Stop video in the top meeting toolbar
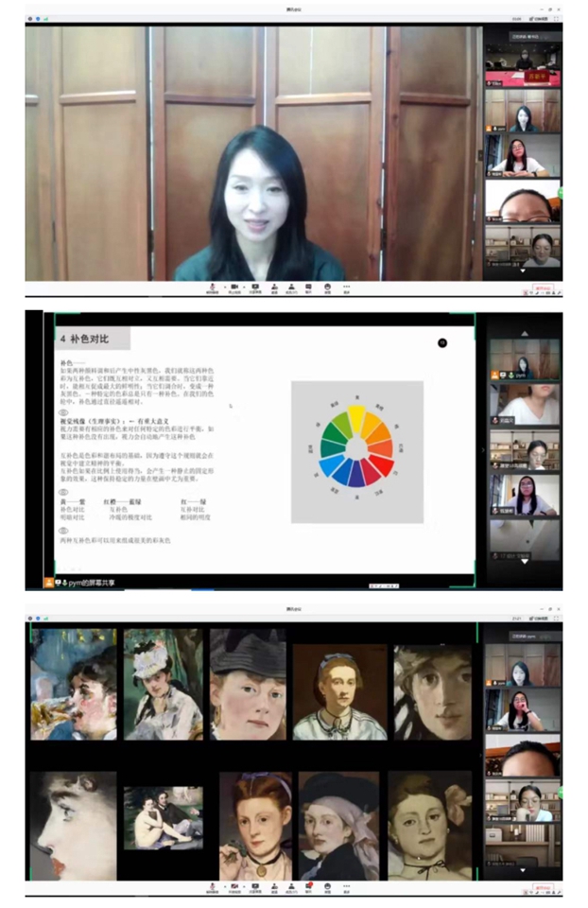588x908 pixels. click(x=234, y=288)
